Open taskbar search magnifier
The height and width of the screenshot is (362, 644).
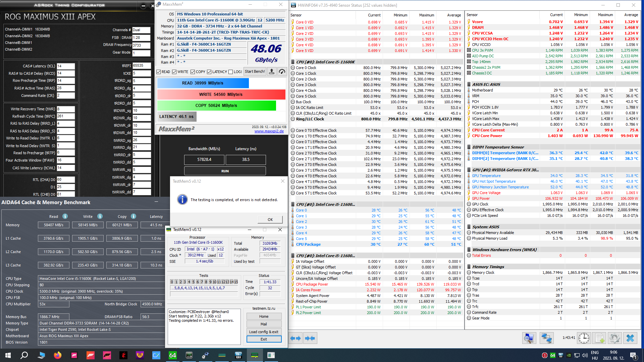(x=24, y=355)
